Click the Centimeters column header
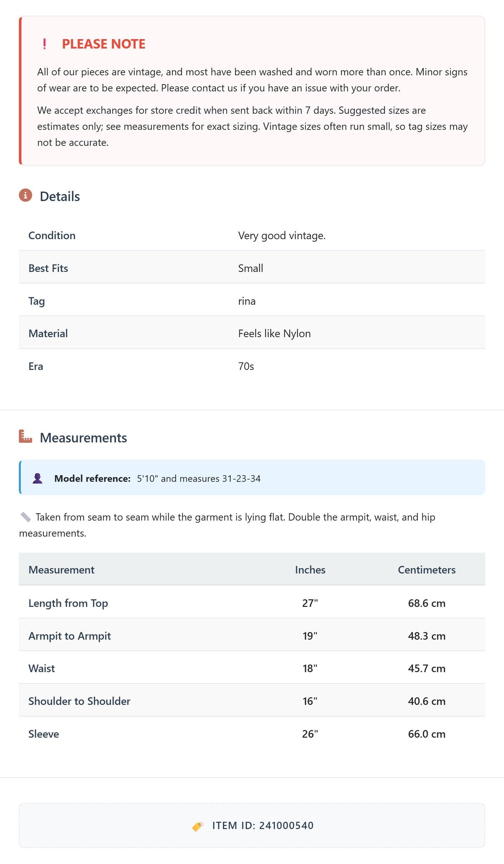This screenshot has height=864, width=504. [x=427, y=570]
